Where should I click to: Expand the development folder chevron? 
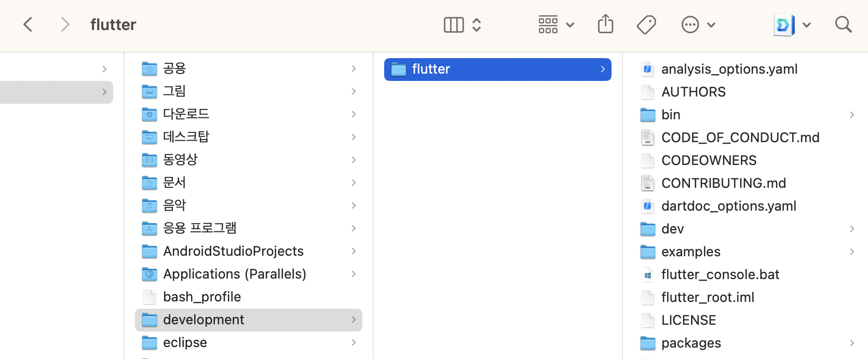point(354,320)
